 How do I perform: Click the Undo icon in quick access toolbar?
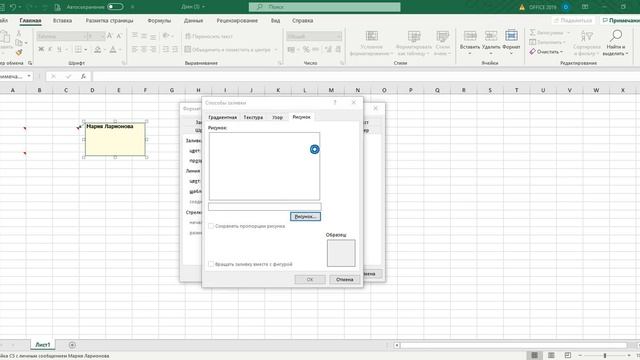coord(13,7)
